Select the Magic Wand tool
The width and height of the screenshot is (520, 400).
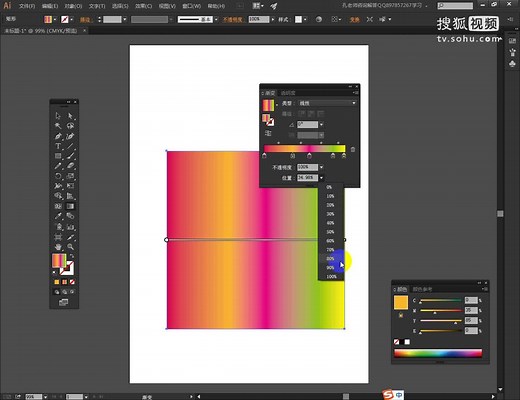click(x=58, y=126)
